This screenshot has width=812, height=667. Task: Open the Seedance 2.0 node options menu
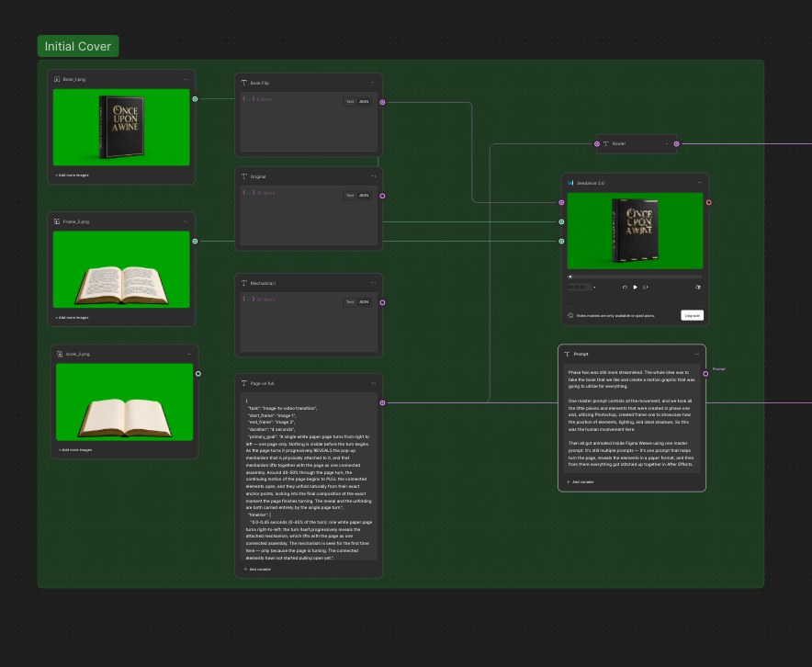point(700,183)
